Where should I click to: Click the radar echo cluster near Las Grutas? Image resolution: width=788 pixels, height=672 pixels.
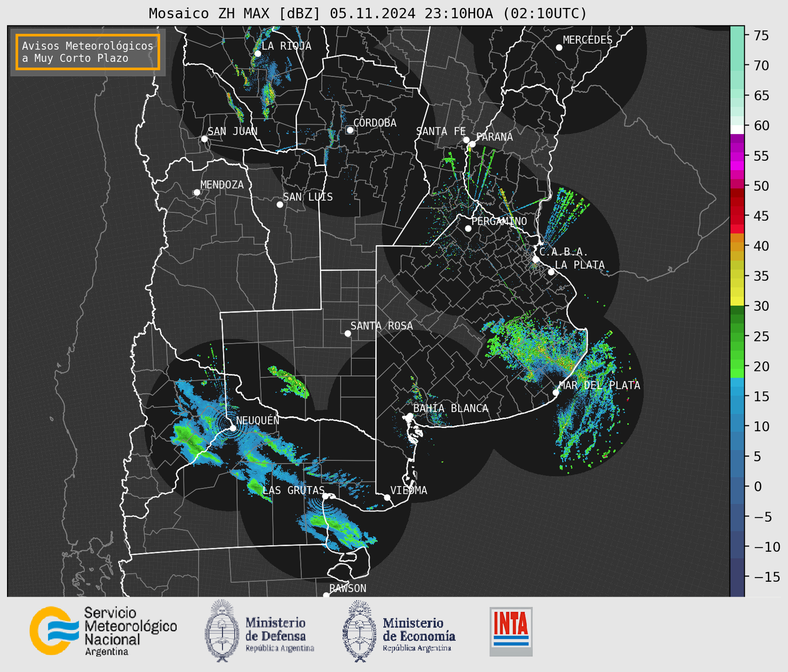(x=336, y=527)
